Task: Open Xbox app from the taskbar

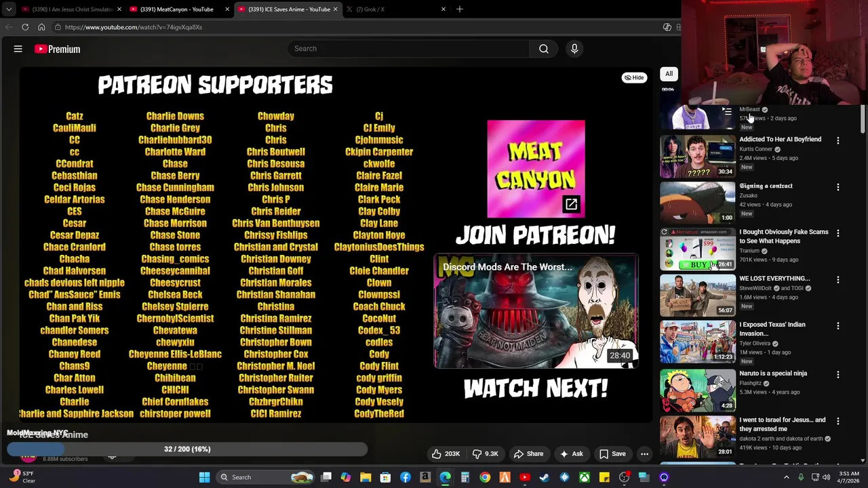Action: [585, 477]
